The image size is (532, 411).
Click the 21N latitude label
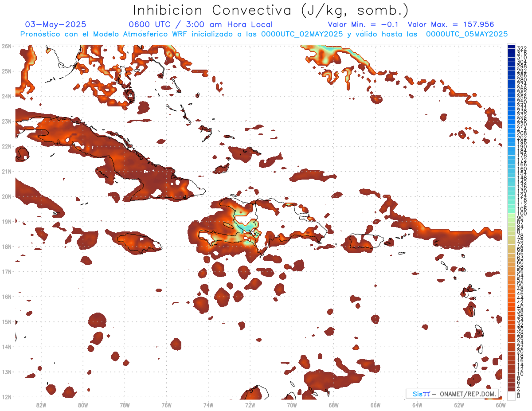[x=7, y=171]
